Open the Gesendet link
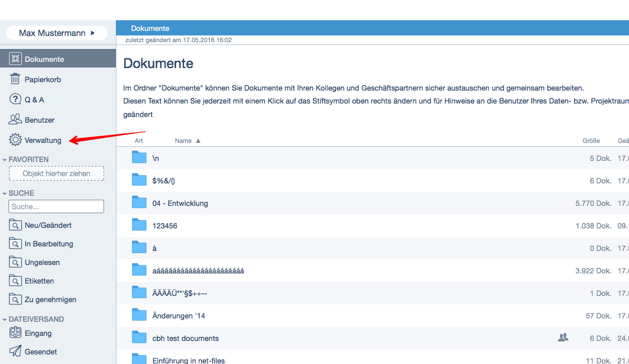The image size is (629, 364). [x=41, y=352]
